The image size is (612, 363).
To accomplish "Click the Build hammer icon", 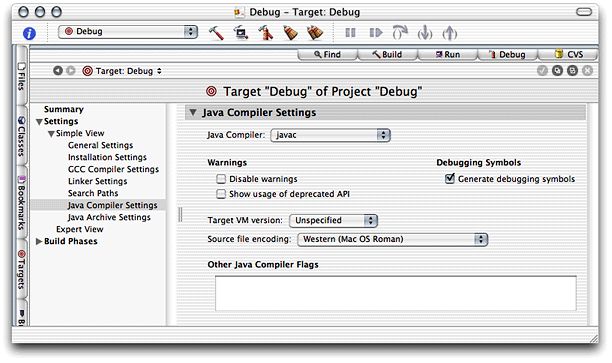I will [216, 33].
